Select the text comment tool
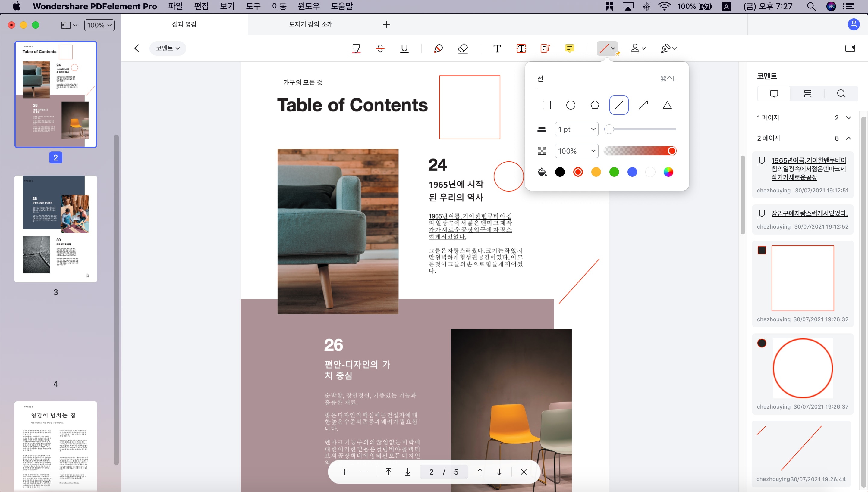 click(x=497, y=48)
